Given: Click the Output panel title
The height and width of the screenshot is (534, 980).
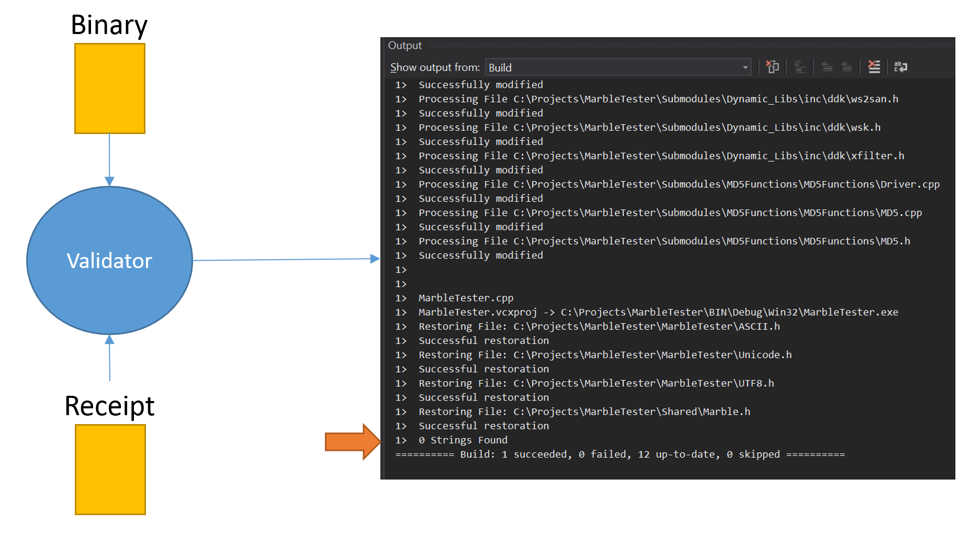Looking at the screenshot, I should 404,46.
